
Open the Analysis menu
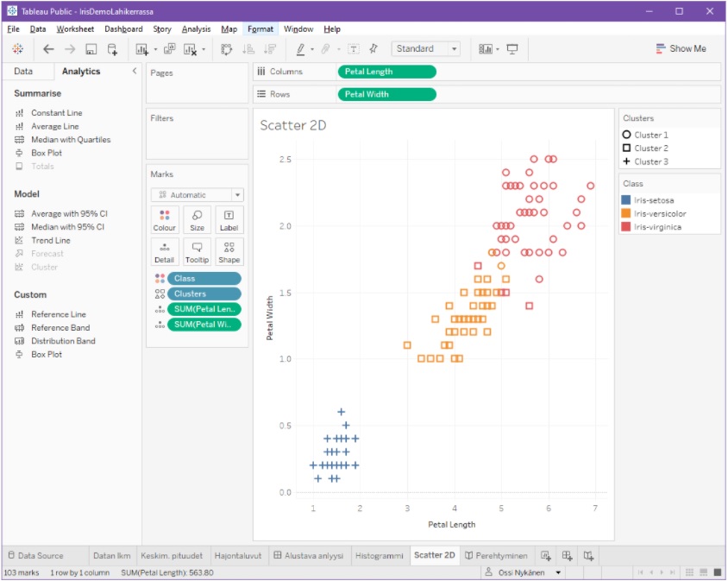pyautogui.click(x=196, y=28)
